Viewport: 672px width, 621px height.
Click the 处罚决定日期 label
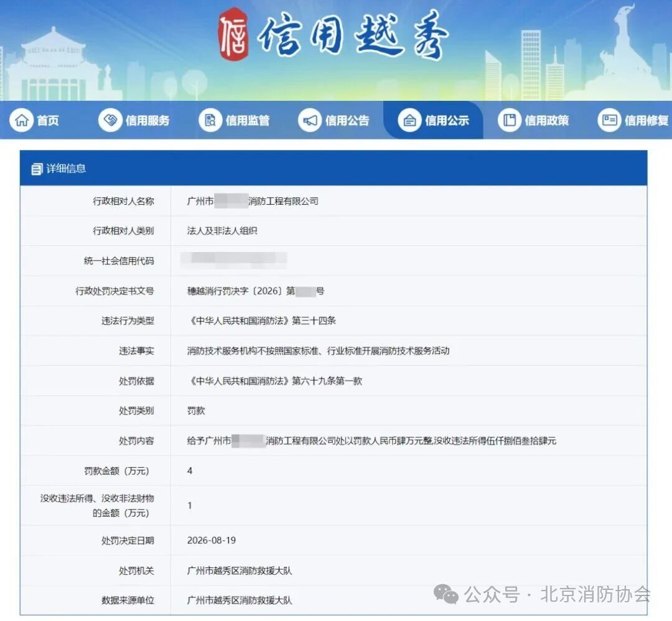(x=128, y=541)
